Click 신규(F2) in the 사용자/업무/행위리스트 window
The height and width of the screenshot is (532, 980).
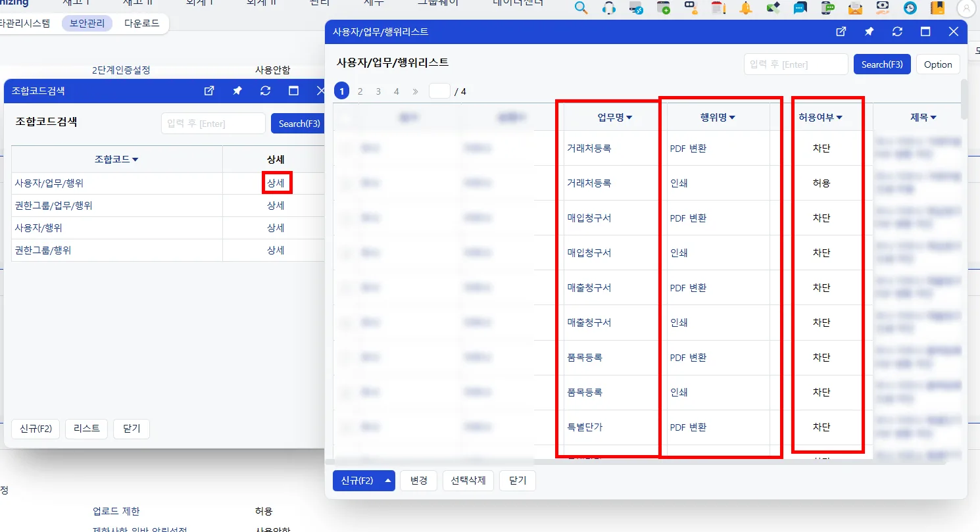357,481
